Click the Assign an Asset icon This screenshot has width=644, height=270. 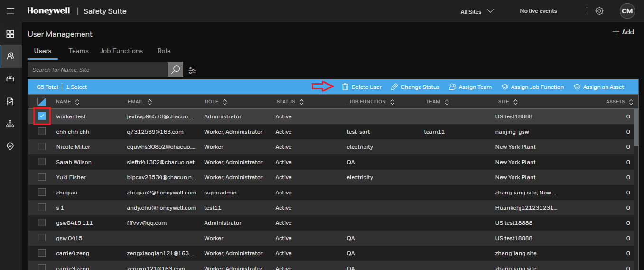577,87
